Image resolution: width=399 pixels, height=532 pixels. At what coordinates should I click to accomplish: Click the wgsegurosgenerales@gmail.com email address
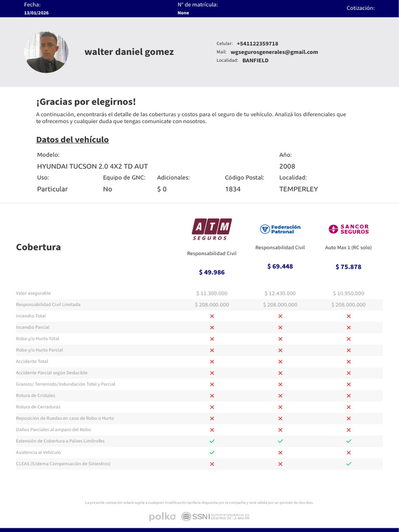[274, 52]
